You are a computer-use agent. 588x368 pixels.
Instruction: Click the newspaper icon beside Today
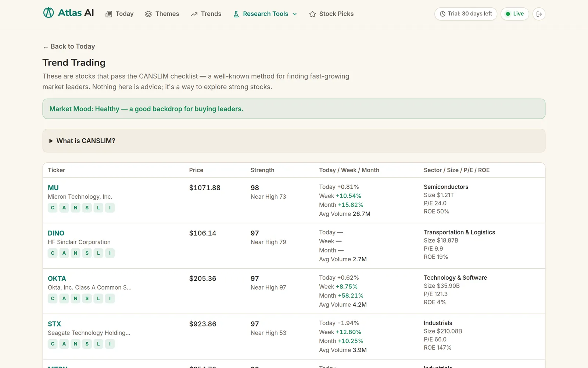109,14
